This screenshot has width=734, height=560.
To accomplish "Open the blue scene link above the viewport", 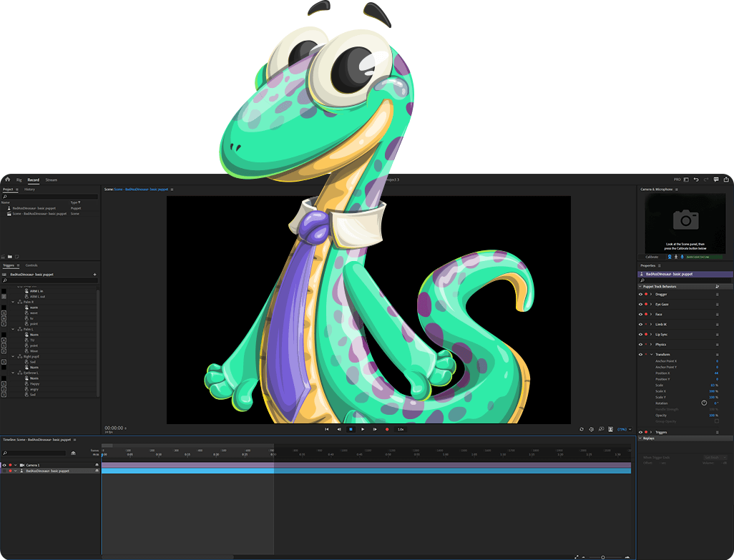I will pyautogui.click(x=141, y=189).
